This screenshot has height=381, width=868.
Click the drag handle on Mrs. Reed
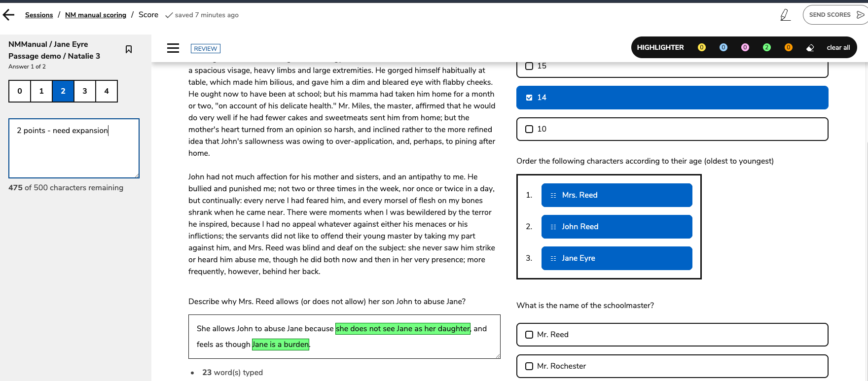(553, 195)
